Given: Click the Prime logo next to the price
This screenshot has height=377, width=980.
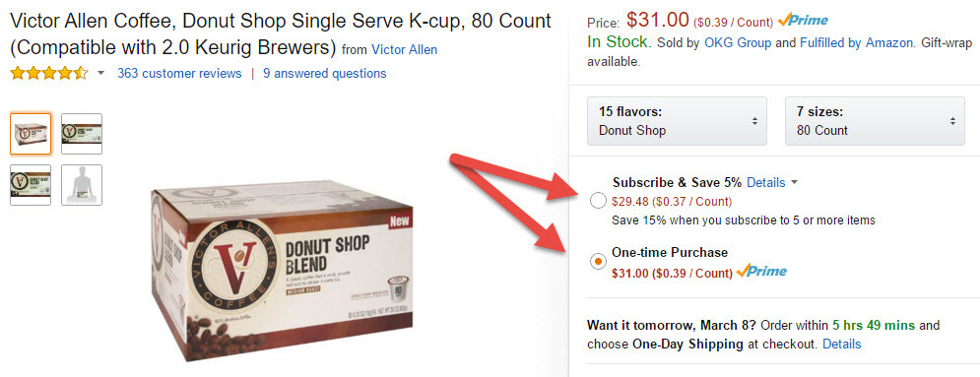Looking at the screenshot, I should coord(803,21).
